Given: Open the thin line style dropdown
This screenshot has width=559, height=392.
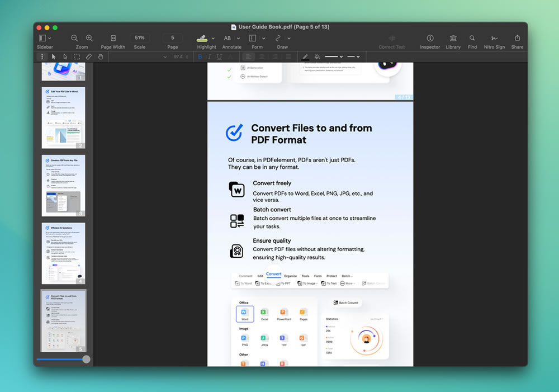Looking at the screenshot, I should pos(354,56).
